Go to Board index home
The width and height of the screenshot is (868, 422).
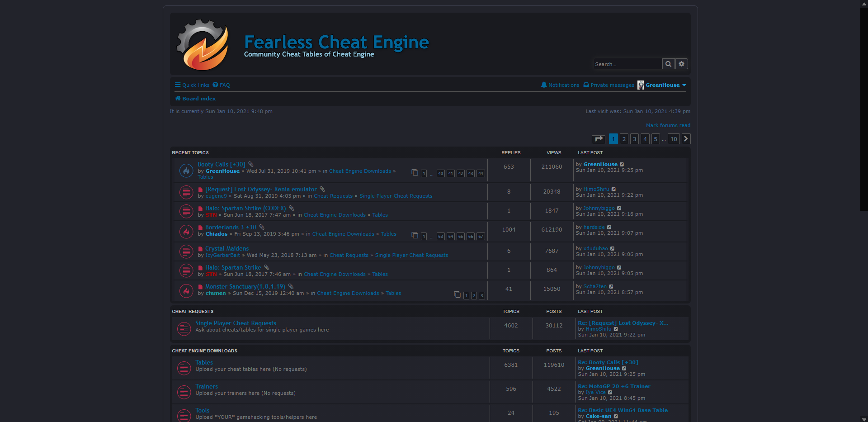pos(195,99)
